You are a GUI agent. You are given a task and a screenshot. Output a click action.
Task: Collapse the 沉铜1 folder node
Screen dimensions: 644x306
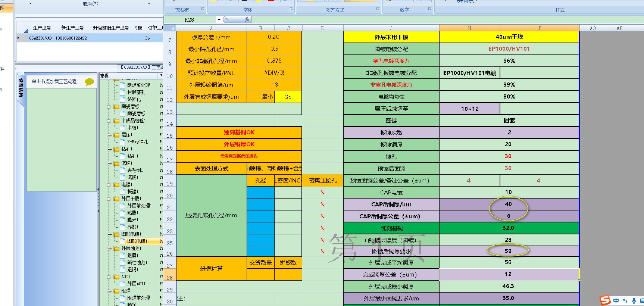pyautogui.click(x=109, y=163)
